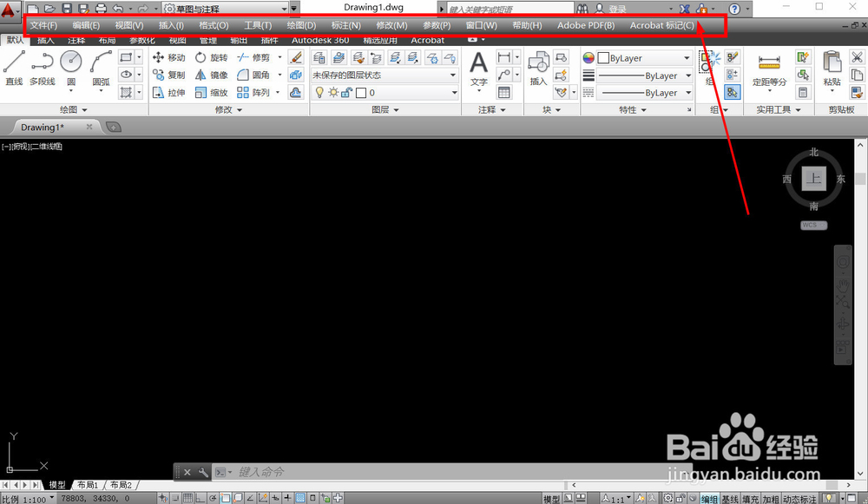This screenshot has height=504, width=868.
Task: Click the 移动 (Move) tool
Action: point(169,57)
